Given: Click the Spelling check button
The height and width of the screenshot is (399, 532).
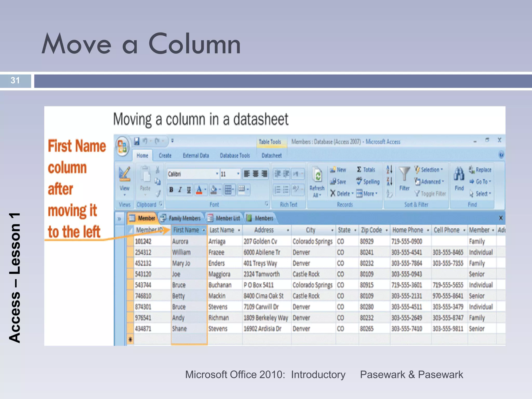Looking at the screenshot, I should pyautogui.click(x=368, y=182).
